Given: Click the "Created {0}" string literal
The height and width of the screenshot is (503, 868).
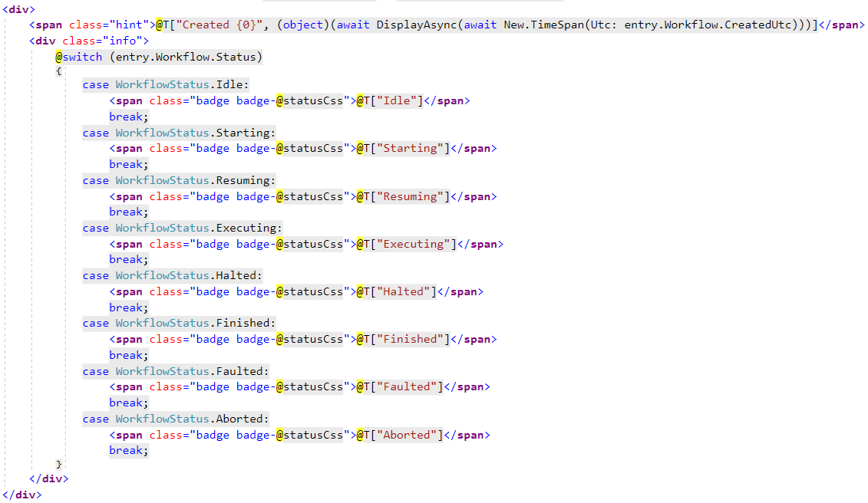Looking at the screenshot, I should tap(219, 25).
